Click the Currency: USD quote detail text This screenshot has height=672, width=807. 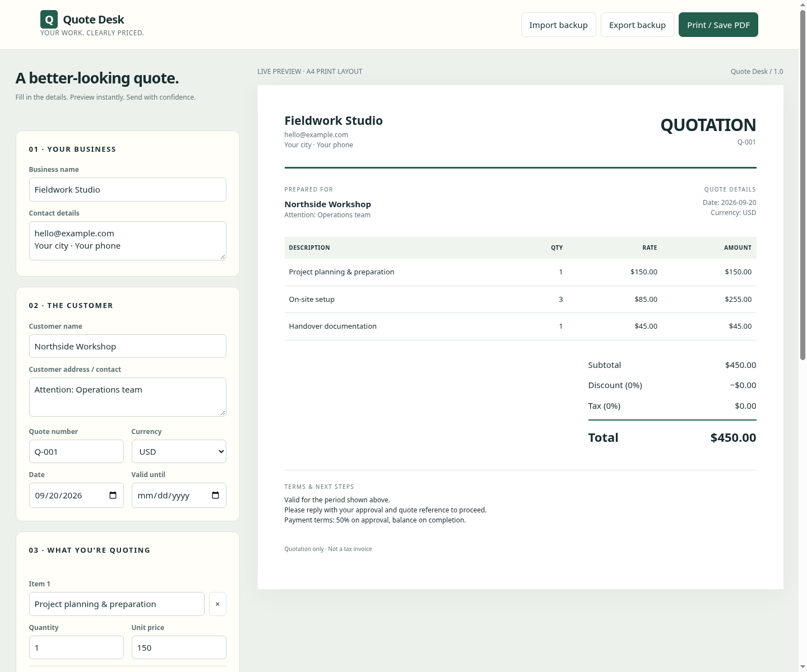pyautogui.click(x=733, y=213)
